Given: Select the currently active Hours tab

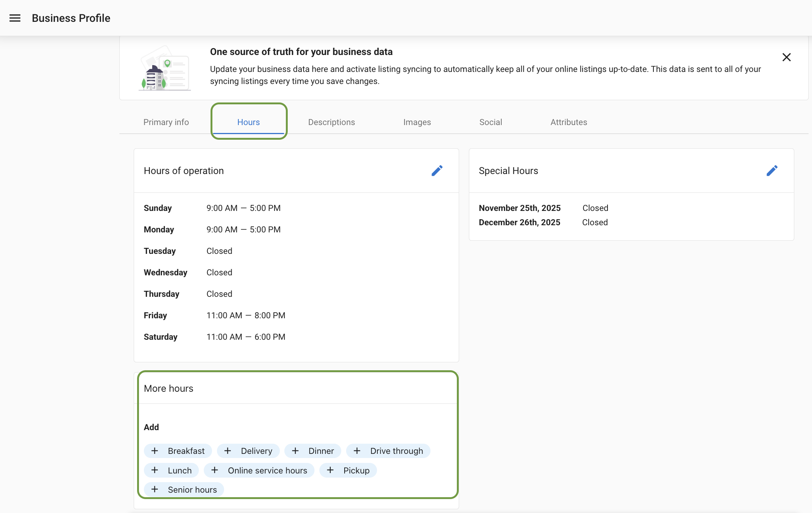Looking at the screenshot, I should pyautogui.click(x=249, y=122).
